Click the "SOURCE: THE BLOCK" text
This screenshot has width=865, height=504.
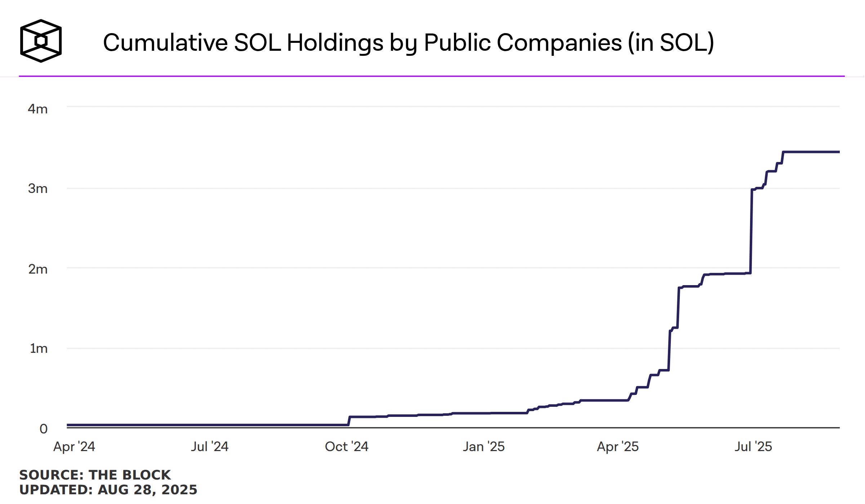[x=95, y=475]
